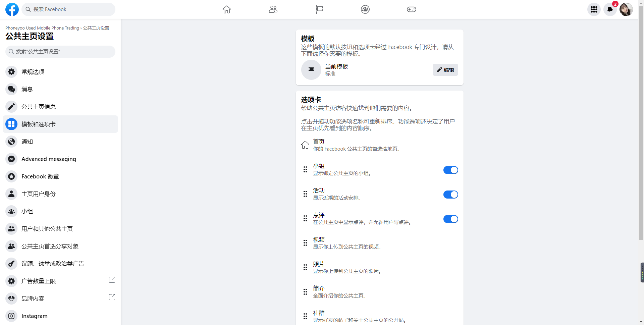Turn off the 活动 toggle
Viewport: 644px width, 325px height.
[450, 195]
